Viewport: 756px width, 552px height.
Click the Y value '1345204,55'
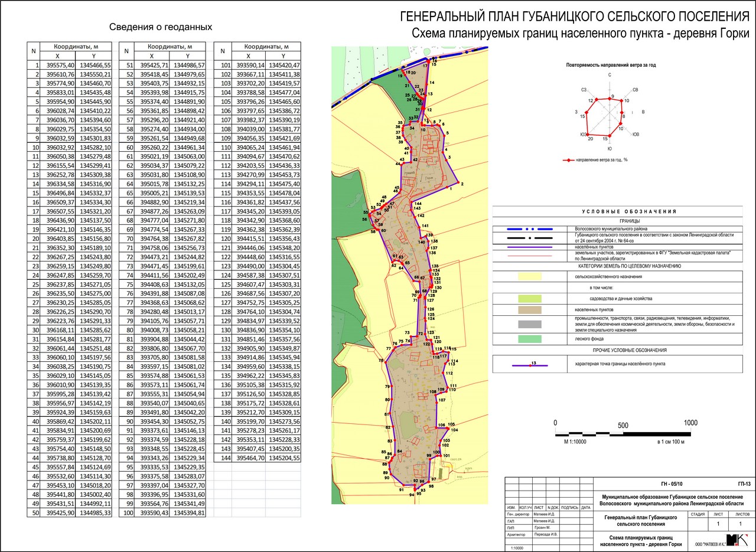click(285, 458)
